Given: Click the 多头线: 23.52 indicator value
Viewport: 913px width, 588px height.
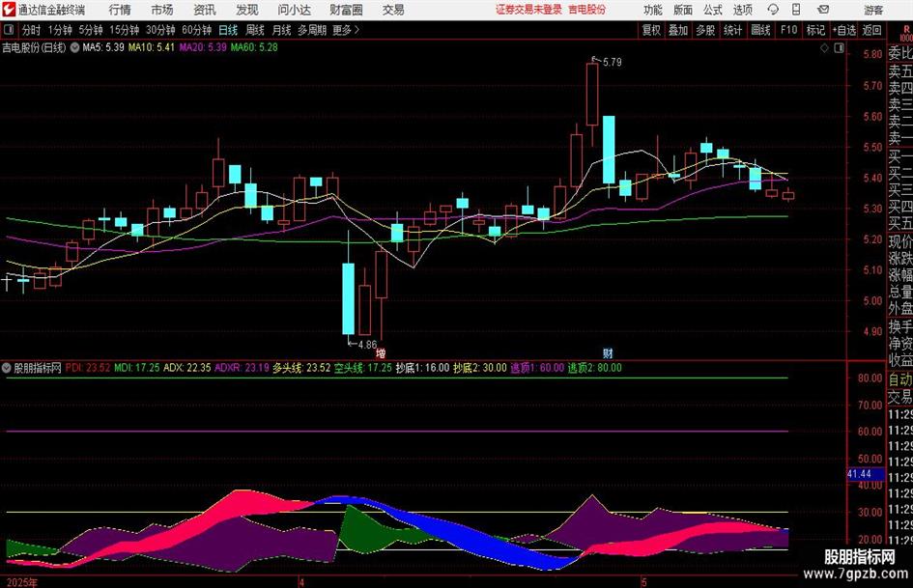Looking at the screenshot, I should tap(301, 368).
